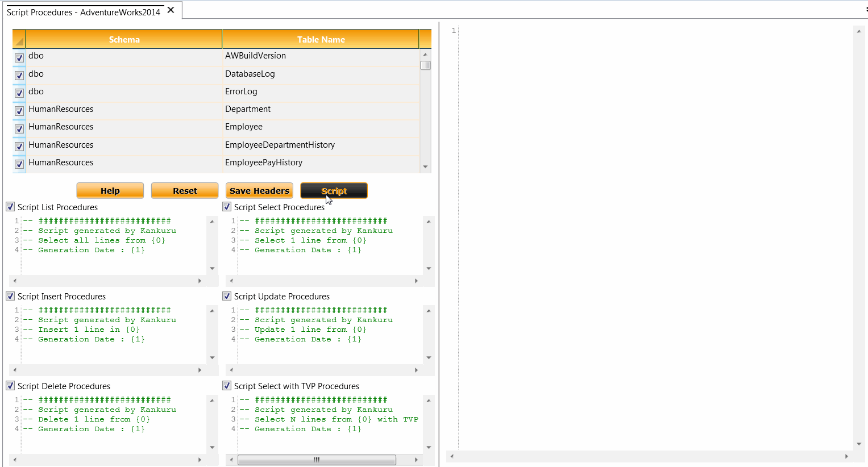Click the Reset button
The height and width of the screenshot is (467, 868).
(185, 190)
